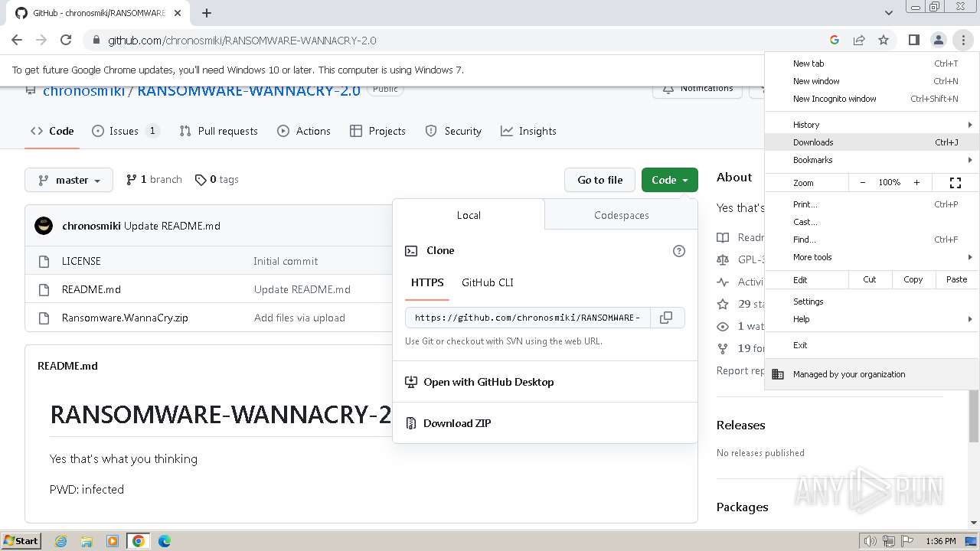Zoom out with minus button
980x551 pixels.
(x=863, y=183)
